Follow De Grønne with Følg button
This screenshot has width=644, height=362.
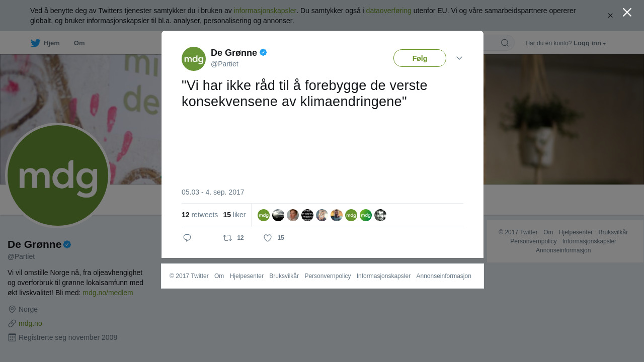420,58
